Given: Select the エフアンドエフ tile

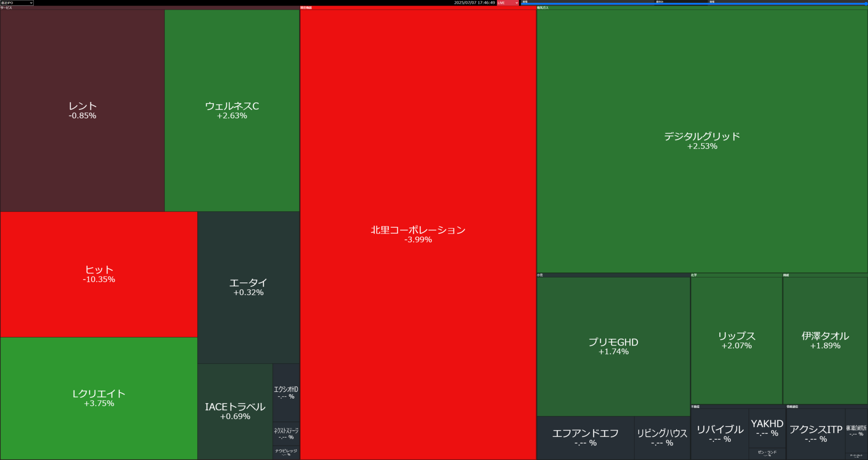Looking at the screenshot, I should coord(585,438).
